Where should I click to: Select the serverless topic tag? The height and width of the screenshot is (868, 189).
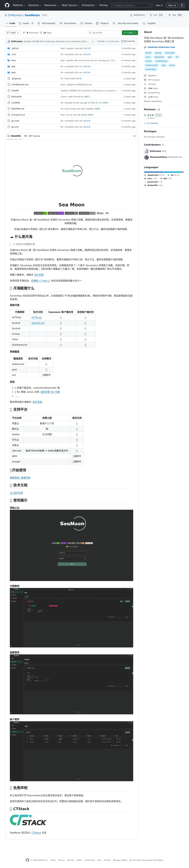(x=170, y=53)
